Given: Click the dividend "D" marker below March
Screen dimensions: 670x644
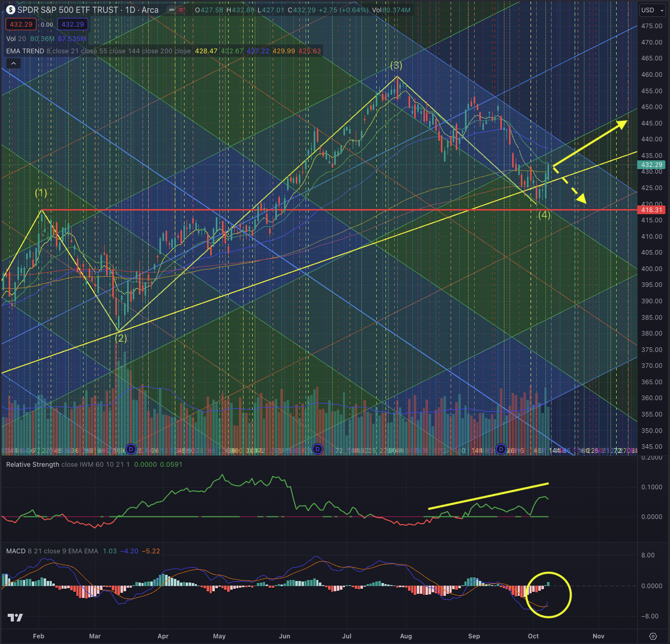Looking at the screenshot, I should 131,449.
